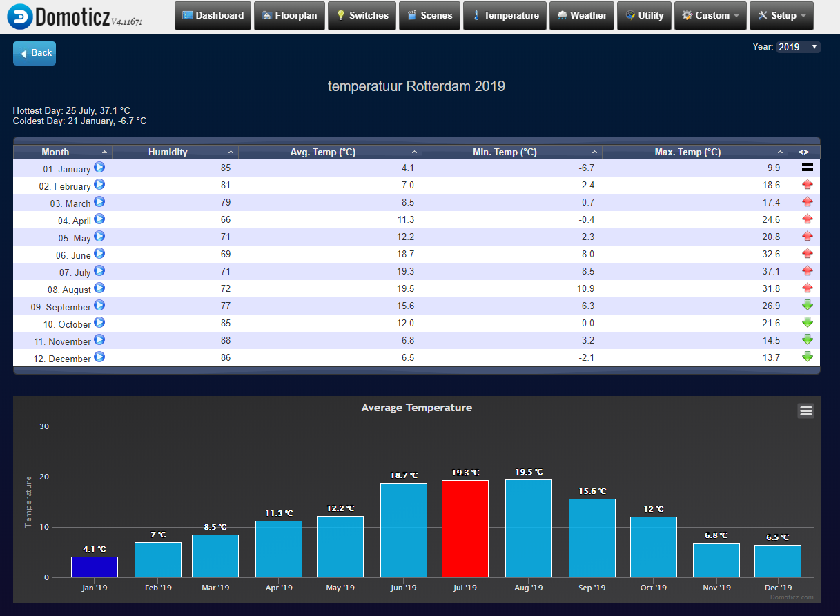Click the red up-arrow trend icon for February
Image resolution: width=840 pixels, height=616 pixels.
coord(807,185)
